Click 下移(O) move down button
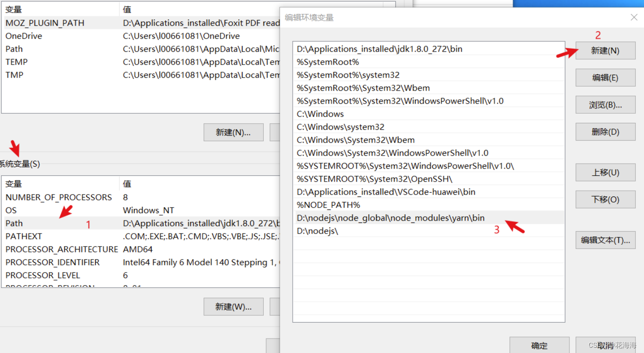This screenshot has height=353, width=644. click(605, 199)
